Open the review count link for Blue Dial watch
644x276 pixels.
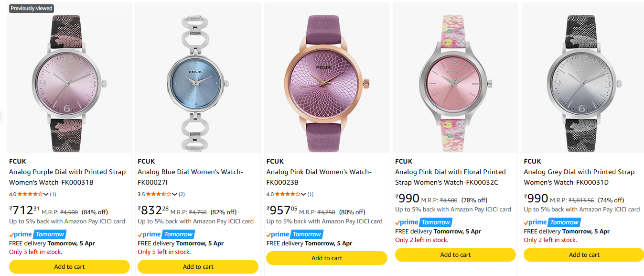(x=182, y=194)
